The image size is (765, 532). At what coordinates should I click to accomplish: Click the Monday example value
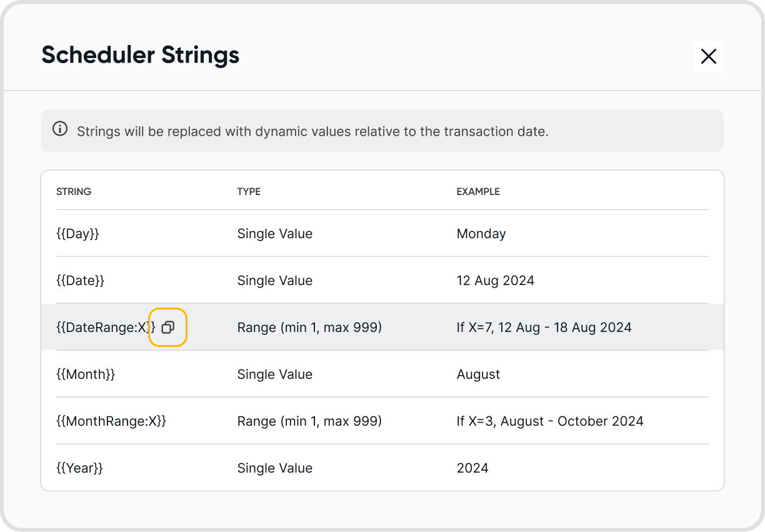[x=481, y=234]
